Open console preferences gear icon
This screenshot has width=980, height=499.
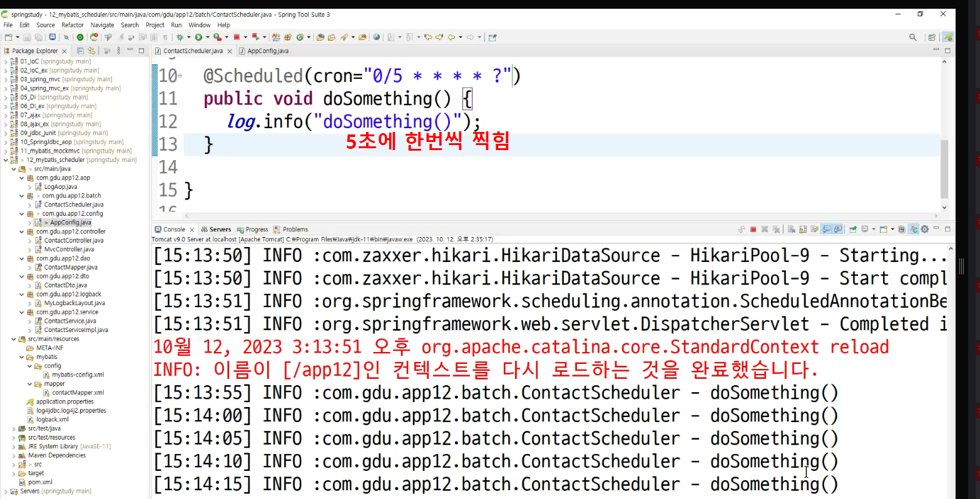pos(924,229)
